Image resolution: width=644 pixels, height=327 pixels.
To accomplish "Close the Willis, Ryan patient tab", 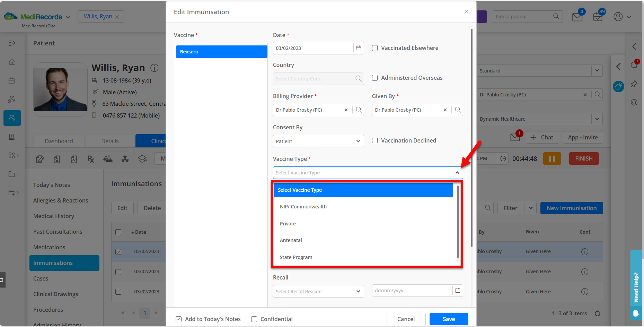I will coord(117,17).
